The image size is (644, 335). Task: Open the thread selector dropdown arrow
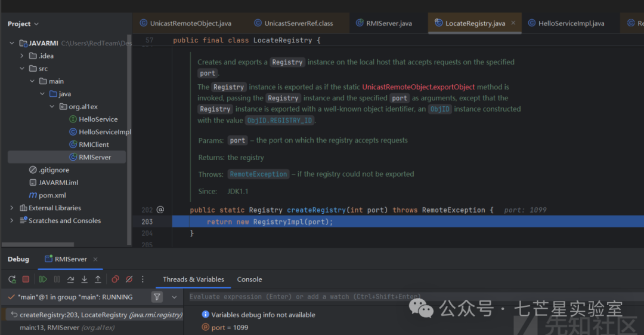click(x=174, y=297)
